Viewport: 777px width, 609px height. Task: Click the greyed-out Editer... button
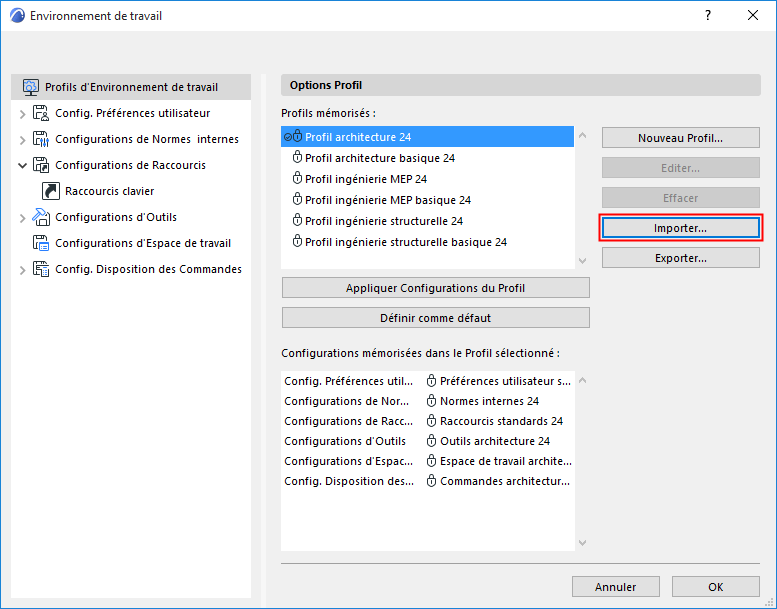(680, 168)
